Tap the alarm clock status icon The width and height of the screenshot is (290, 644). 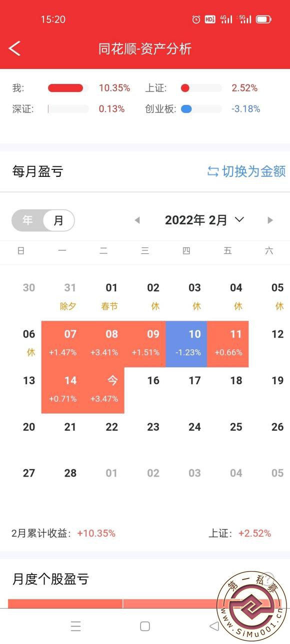[196, 19]
